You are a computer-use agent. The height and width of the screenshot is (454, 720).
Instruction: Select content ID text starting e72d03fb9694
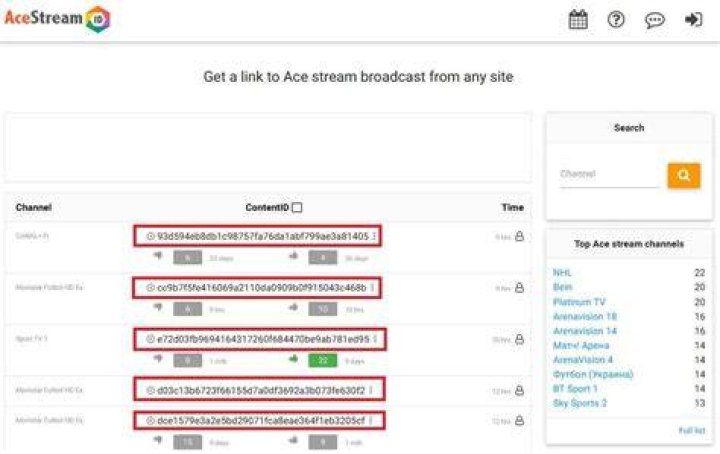[x=263, y=339]
